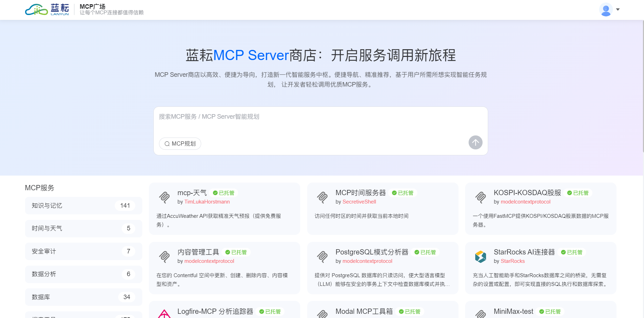
Task: Click 已托管 badge on MCP时间服务器
Action: point(403,193)
